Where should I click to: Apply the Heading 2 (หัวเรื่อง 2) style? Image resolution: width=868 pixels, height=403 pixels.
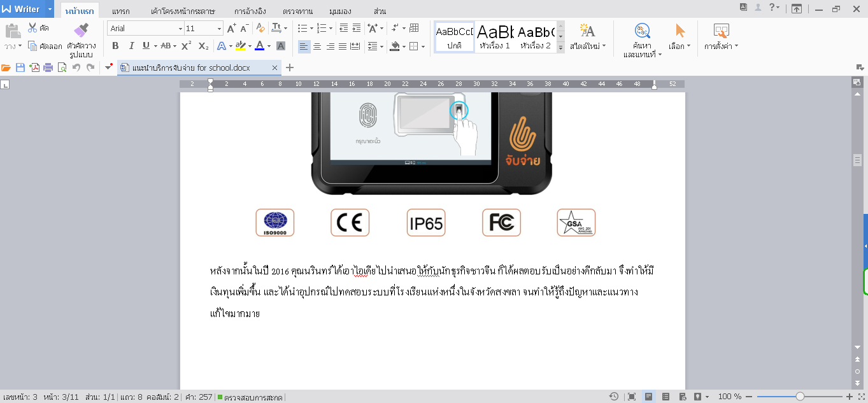tap(536, 38)
